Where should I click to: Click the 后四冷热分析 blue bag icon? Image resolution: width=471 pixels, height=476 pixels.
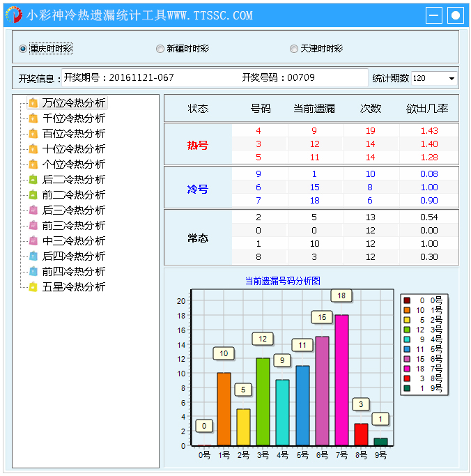(x=33, y=256)
